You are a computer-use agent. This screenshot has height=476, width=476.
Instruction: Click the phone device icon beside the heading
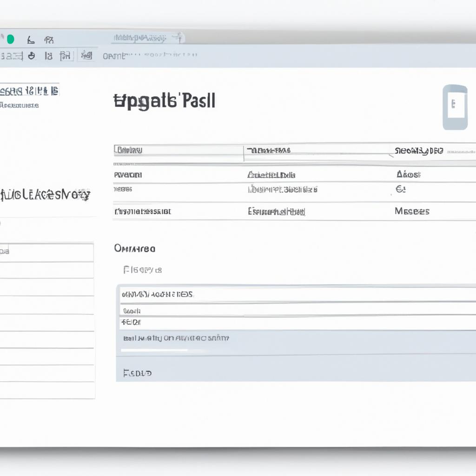click(x=455, y=107)
